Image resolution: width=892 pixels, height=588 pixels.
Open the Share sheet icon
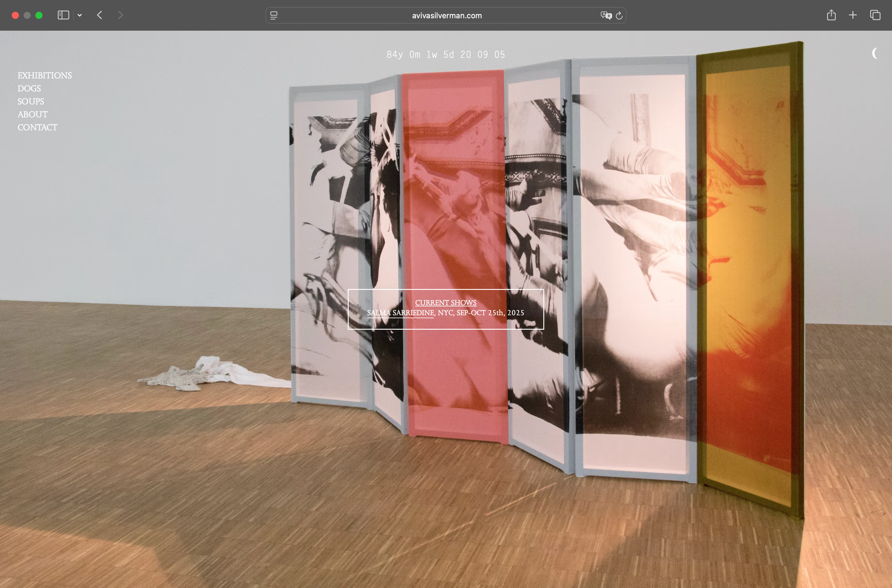point(831,15)
